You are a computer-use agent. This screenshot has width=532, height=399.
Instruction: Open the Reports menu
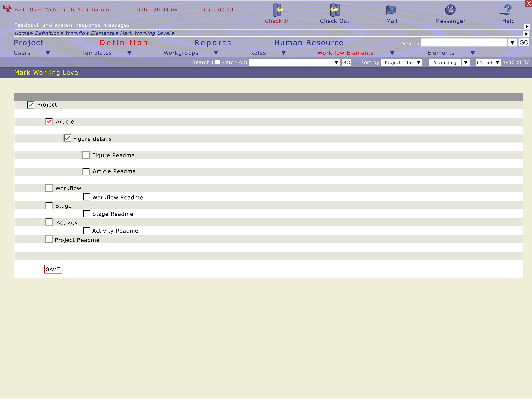point(213,43)
